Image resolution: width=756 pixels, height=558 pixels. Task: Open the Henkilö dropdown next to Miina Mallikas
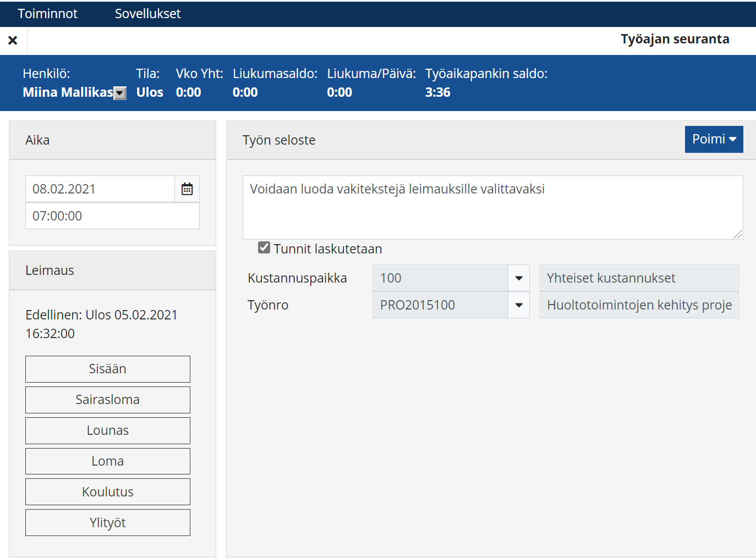pos(120,93)
